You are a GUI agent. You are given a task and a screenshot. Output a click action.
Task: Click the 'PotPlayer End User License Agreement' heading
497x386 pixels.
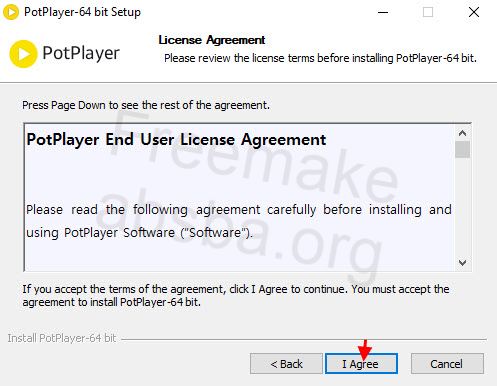tap(176, 139)
